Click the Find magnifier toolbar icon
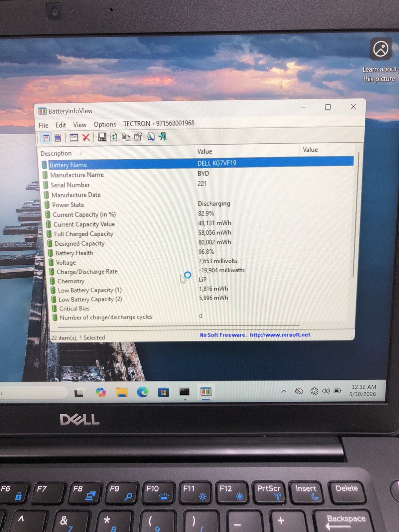The height and width of the screenshot is (532, 399). (x=151, y=137)
